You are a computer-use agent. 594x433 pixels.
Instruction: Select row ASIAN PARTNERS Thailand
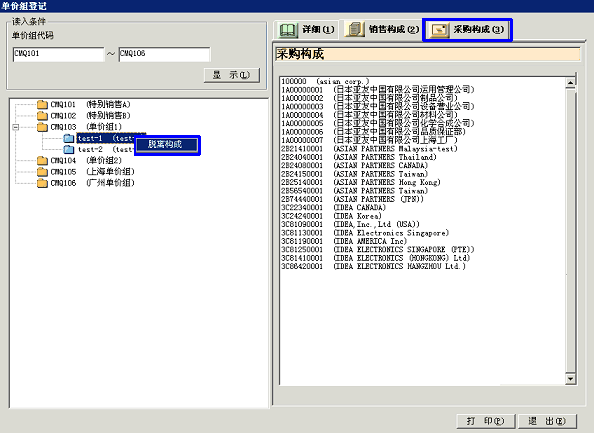tap(359, 157)
